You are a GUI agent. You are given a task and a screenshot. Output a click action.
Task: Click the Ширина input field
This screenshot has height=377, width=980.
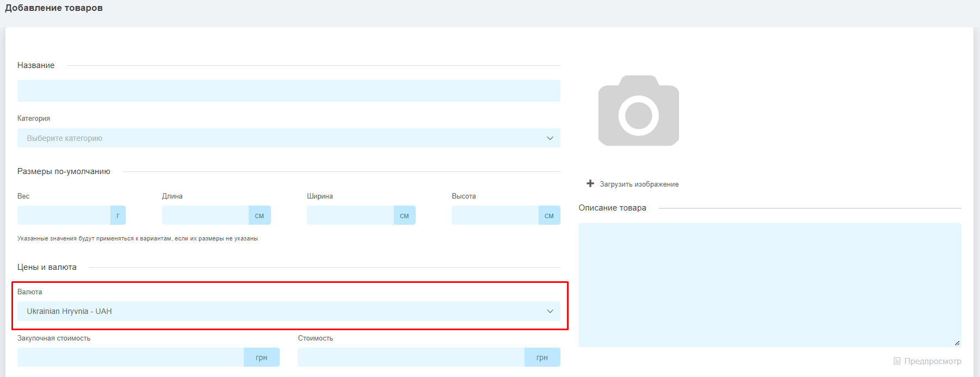tap(350, 215)
